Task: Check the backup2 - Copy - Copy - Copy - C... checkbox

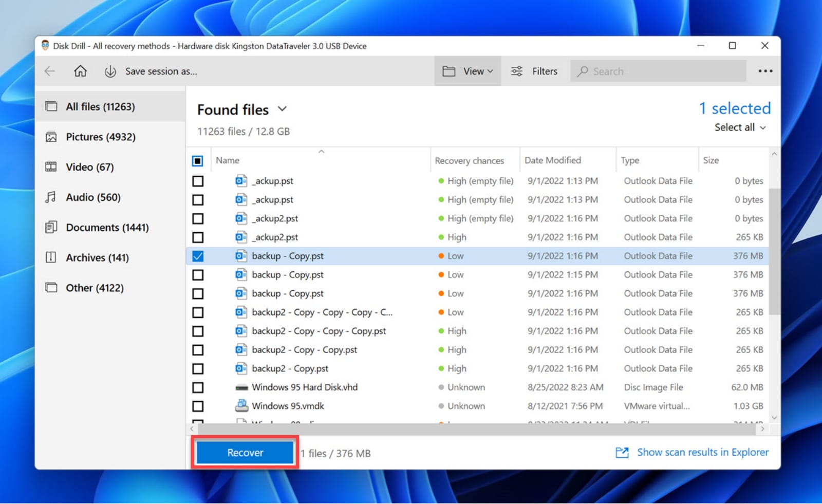Action: (198, 312)
